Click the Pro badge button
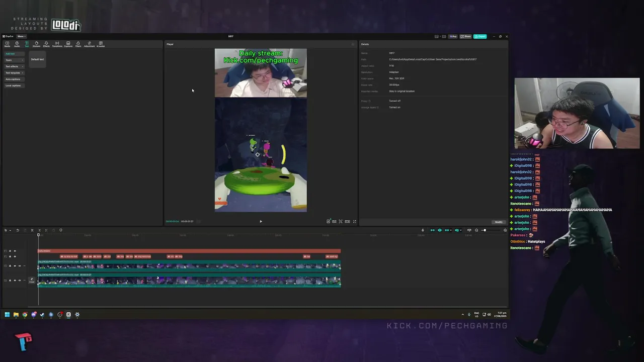This screenshot has height=362, width=644. [453, 37]
